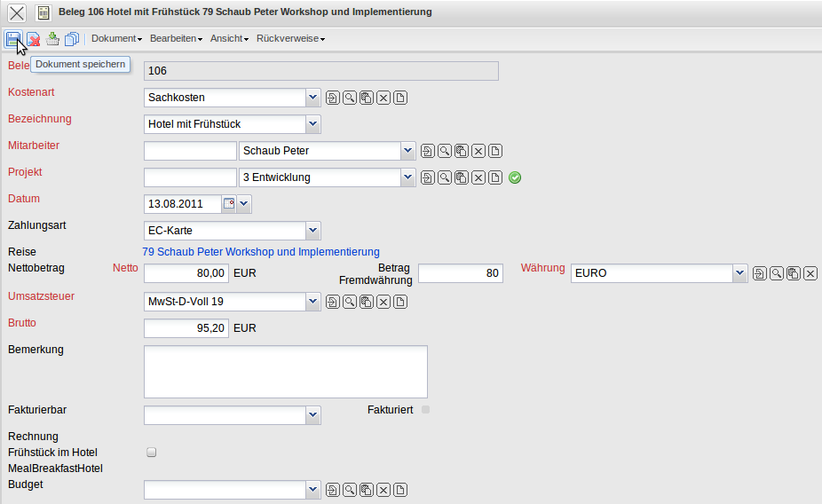Open the Dokument menu
Image resolution: width=822 pixels, height=504 pixels.
116,39
